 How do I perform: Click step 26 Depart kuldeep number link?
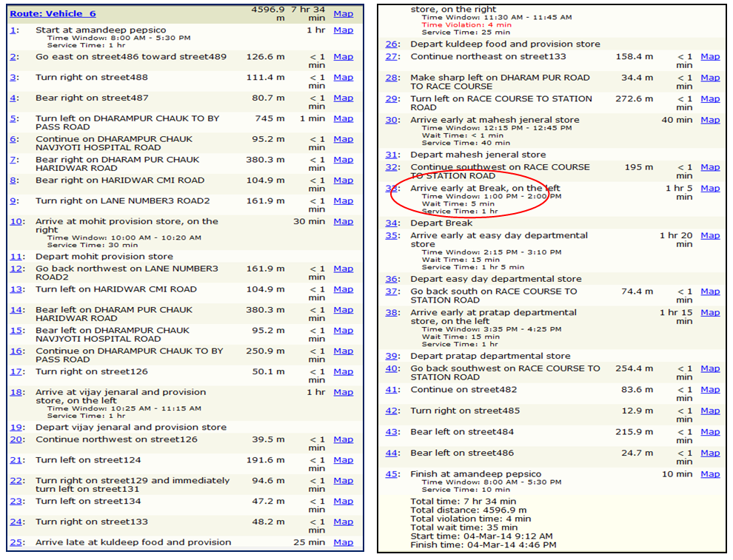(x=392, y=44)
